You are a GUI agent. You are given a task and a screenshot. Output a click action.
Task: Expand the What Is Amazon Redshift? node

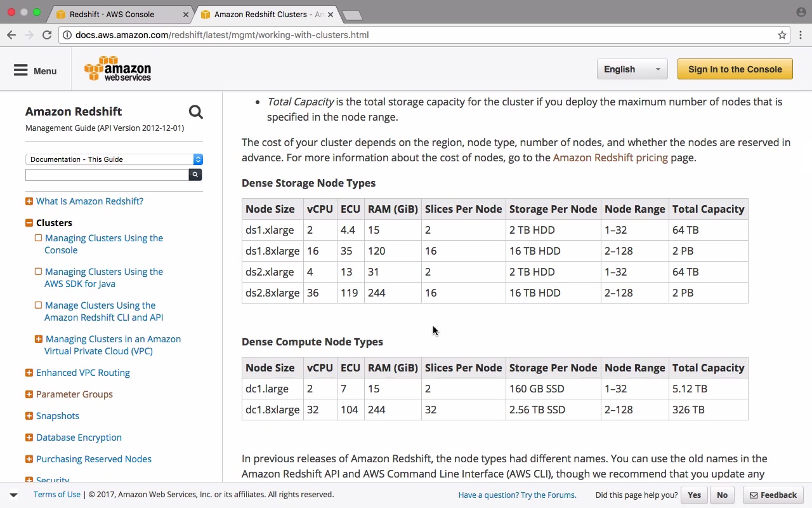(29, 201)
